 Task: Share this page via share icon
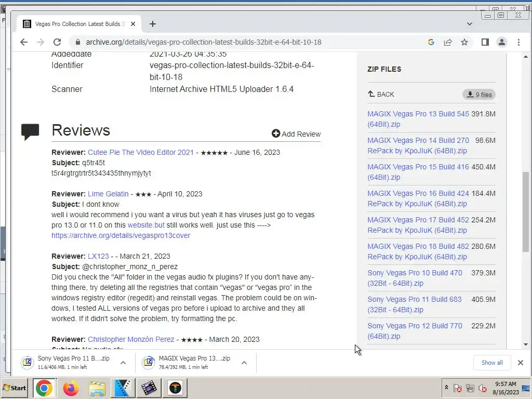[448, 42]
